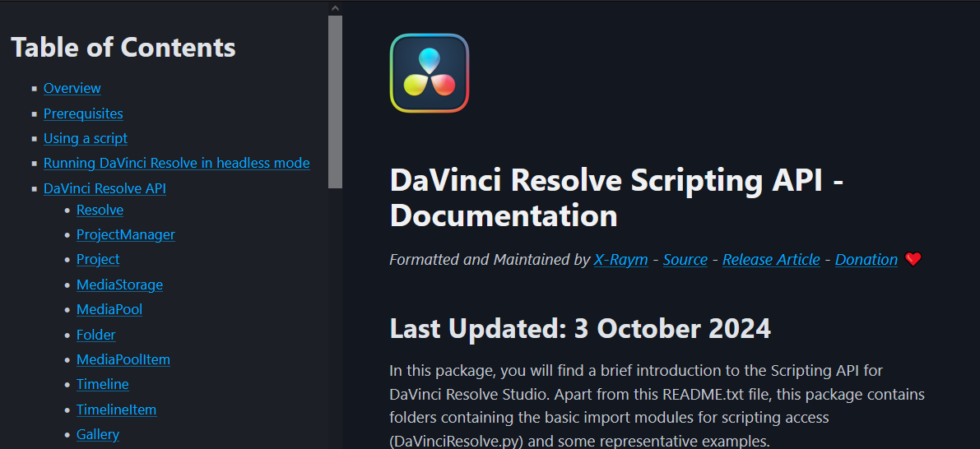Open the MediaPool entry

coord(109,309)
